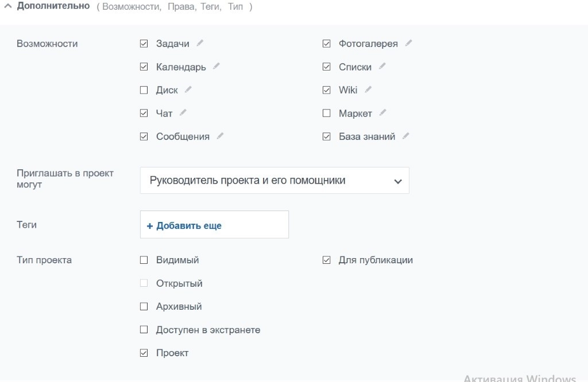Image resolution: width=588 pixels, height=382 pixels.
Task: Edit Задачи settings via pencil icon
Action: point(200,42)
